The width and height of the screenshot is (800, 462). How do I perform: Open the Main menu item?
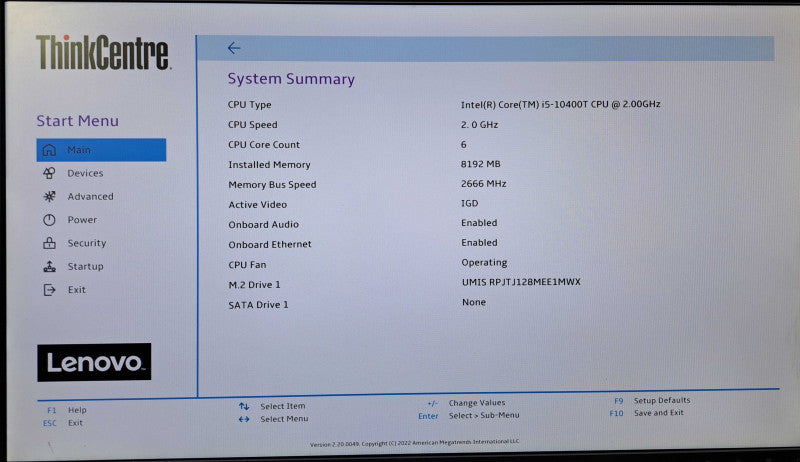pyautogui.click(x=101, y=150)
